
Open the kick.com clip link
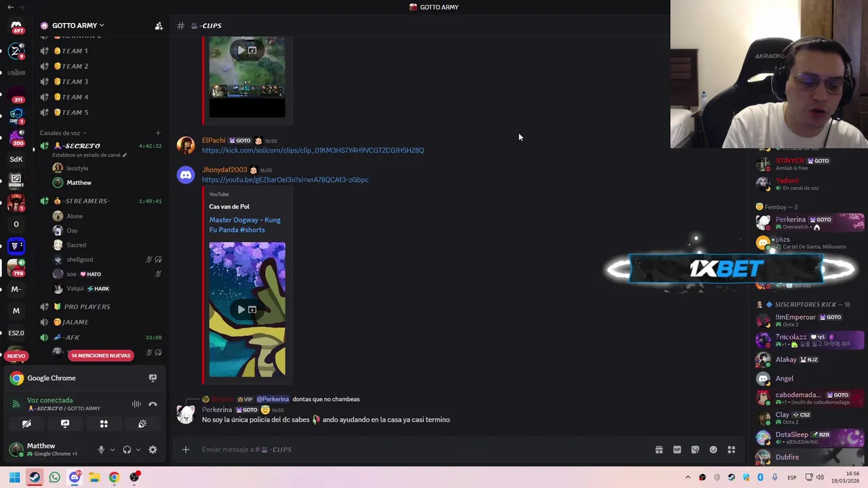(x=313, y=150)
